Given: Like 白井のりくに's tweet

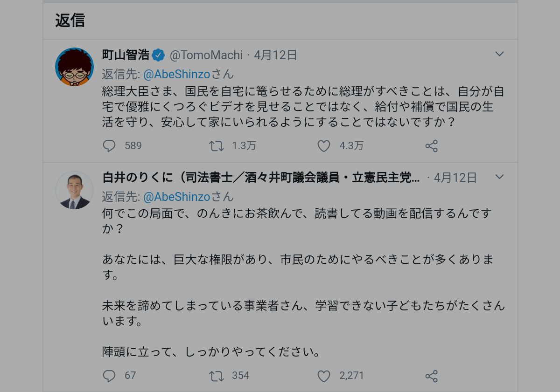Looking at the screenshot, I should click(324, 376).
